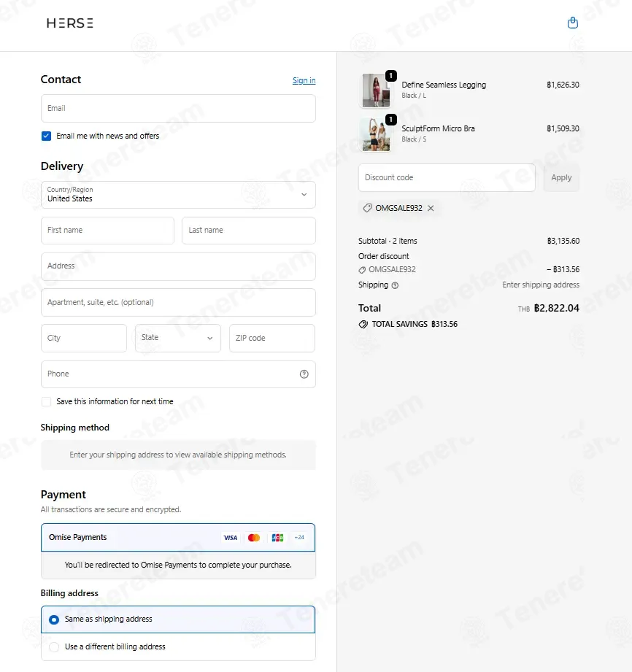The image size is (632, 672).
Task: Focus the Discount code field
Action: pyautogui.click(x=447, y=177)
